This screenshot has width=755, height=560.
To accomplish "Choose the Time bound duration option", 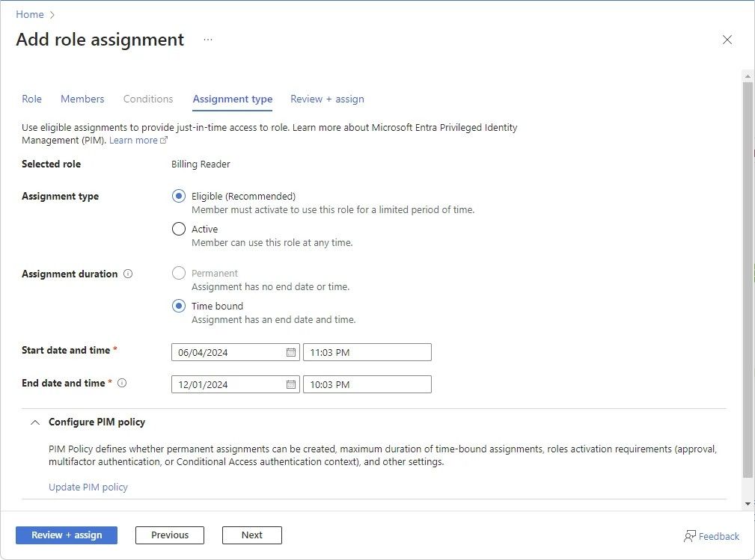I will tap(178, 306).
